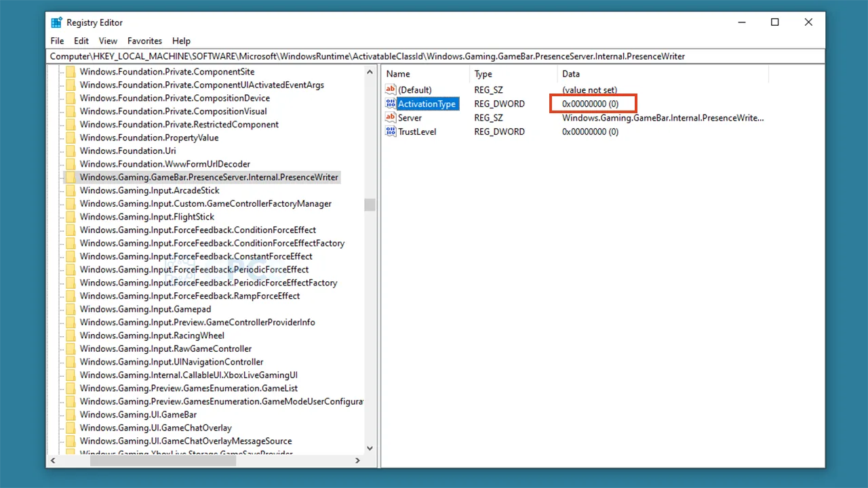Click the folder icon for ForceFeedback.ConditionForceEffectFactory

[x=71, y=243]
